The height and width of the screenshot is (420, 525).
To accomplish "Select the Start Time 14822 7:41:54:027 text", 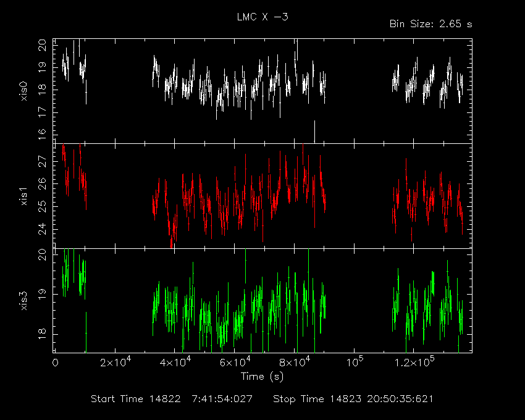I will coord(172,399).
